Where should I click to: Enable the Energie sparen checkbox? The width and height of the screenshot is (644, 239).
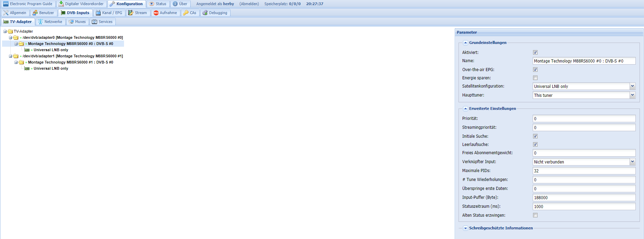pos(535,78)
